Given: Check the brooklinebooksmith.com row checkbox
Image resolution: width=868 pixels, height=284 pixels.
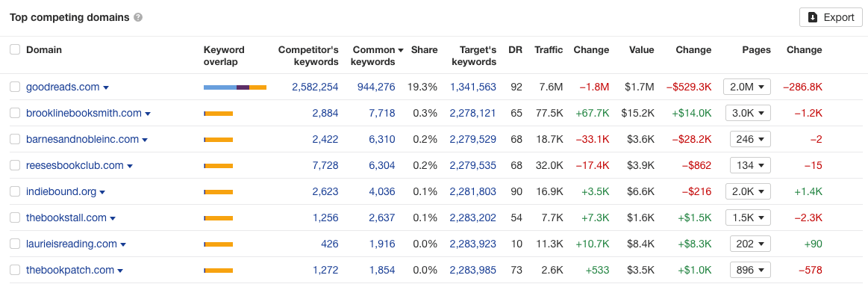Looking at the screenshot, I should tap(15, 113).
